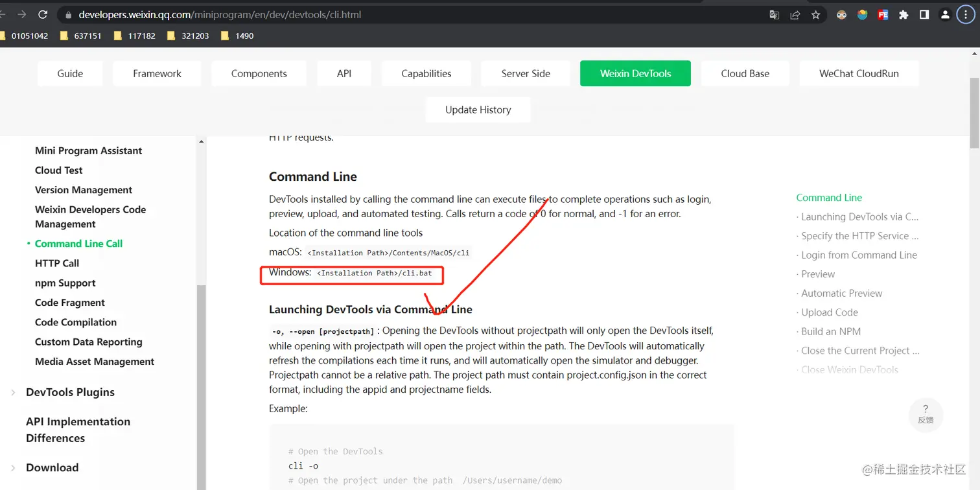Open Cloud Test in the sidebar

[x=59, y=170]
